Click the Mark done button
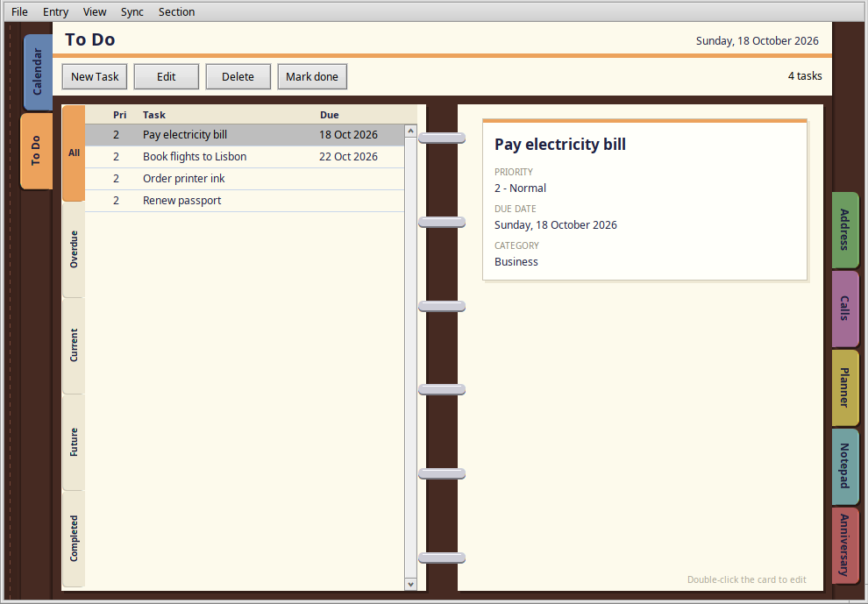The height and width of the screenshot is (604, 868). (x=312, y=76)
